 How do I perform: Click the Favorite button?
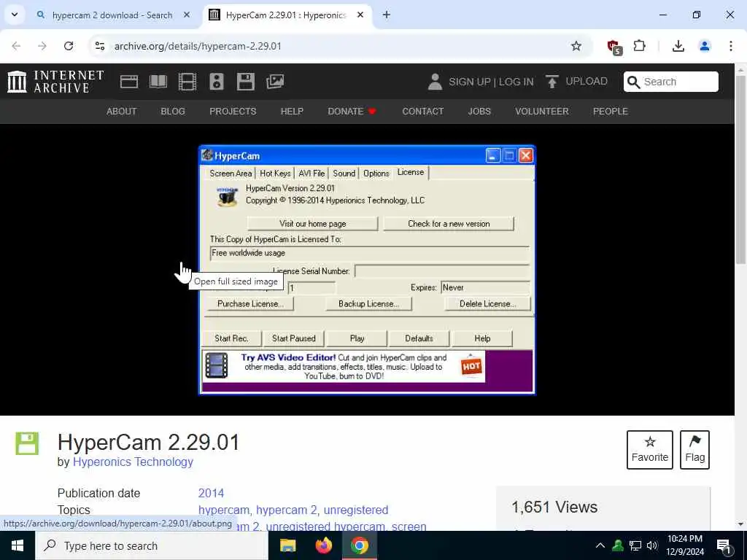(x=650, y=450)
